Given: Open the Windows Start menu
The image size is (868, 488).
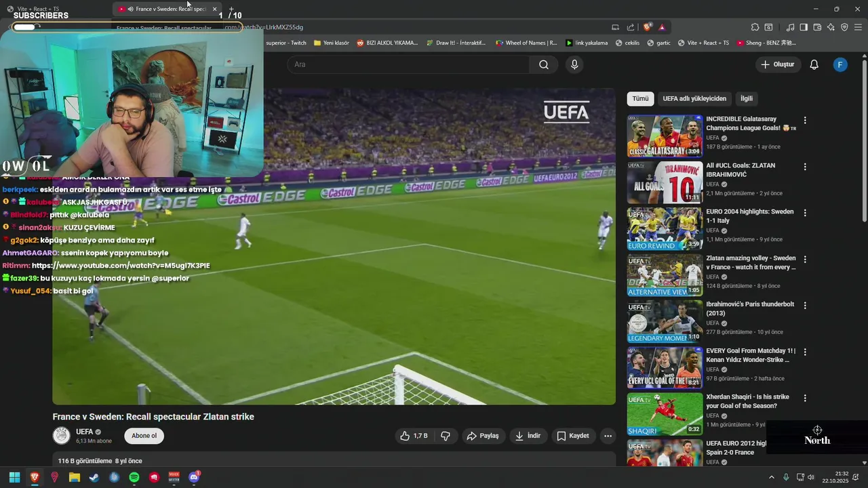Looking at the screenshot, I should tap(14, 477).
